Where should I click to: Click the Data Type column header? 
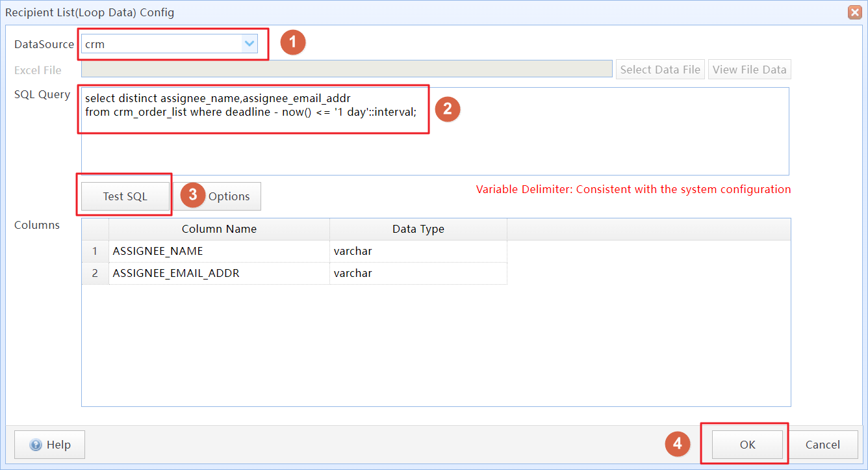[418, 229]
